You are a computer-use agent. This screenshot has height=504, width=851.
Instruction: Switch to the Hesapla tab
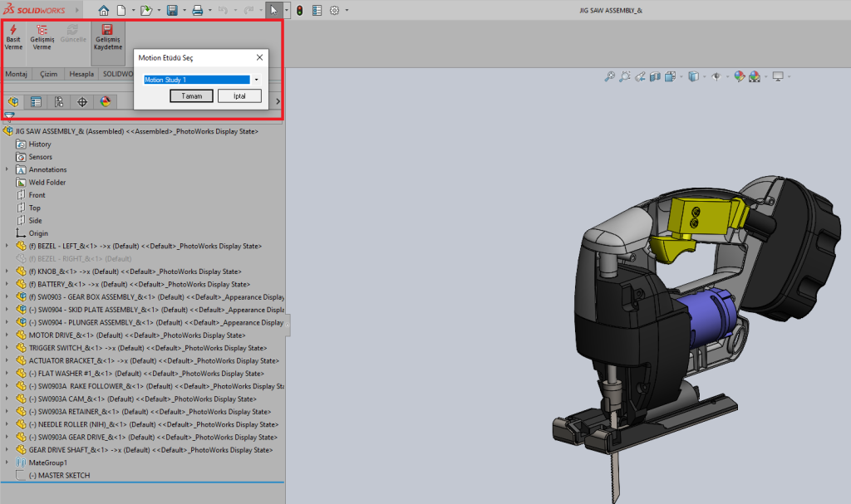pyautogui.click(x=81, y=74)
